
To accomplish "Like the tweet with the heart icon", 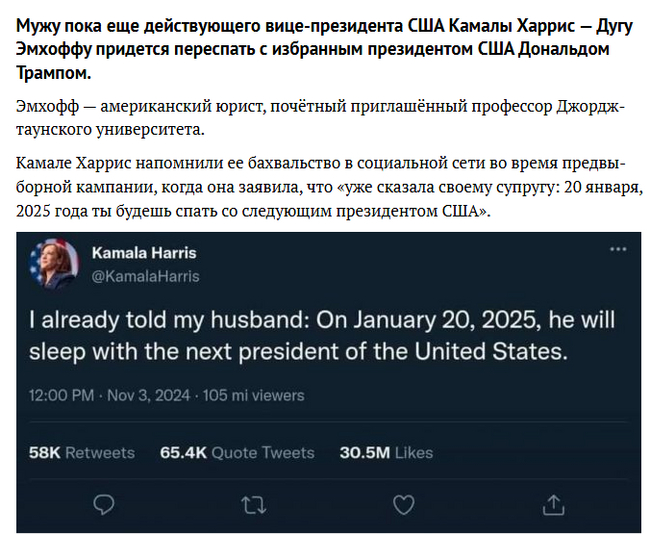I will point(402,503).
